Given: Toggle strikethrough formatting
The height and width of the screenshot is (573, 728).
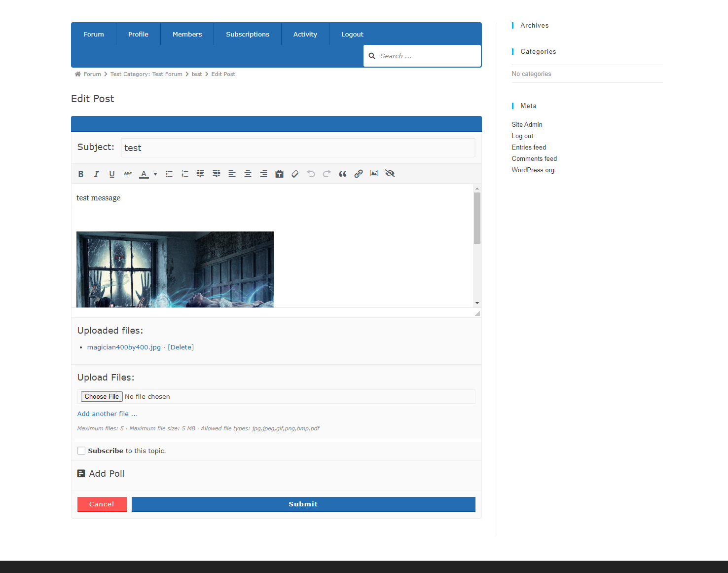Looking at the screenshot, I should 128,174.
